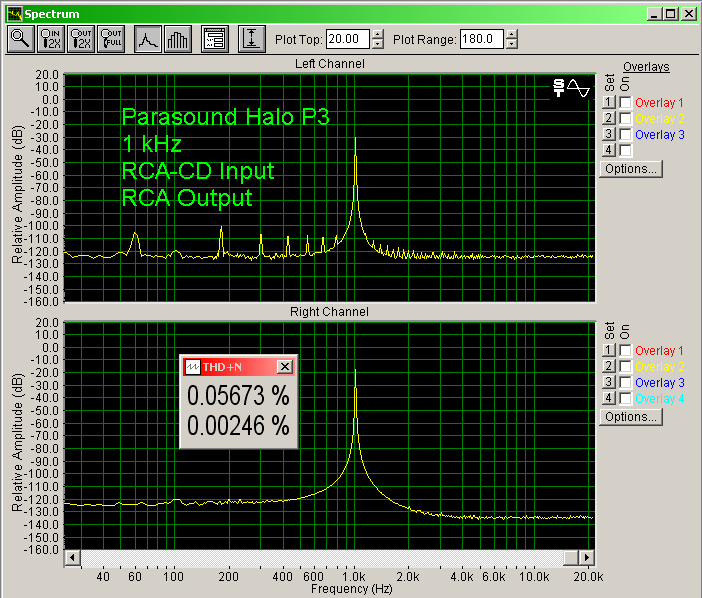Click the Plot Top value field
This screenshot has height=598, width=702.
(x=348, y=40)
